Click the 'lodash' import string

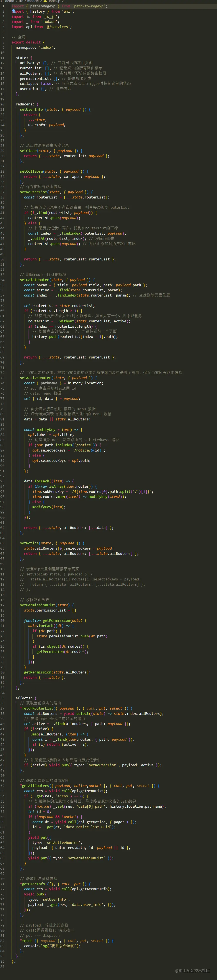49,22
